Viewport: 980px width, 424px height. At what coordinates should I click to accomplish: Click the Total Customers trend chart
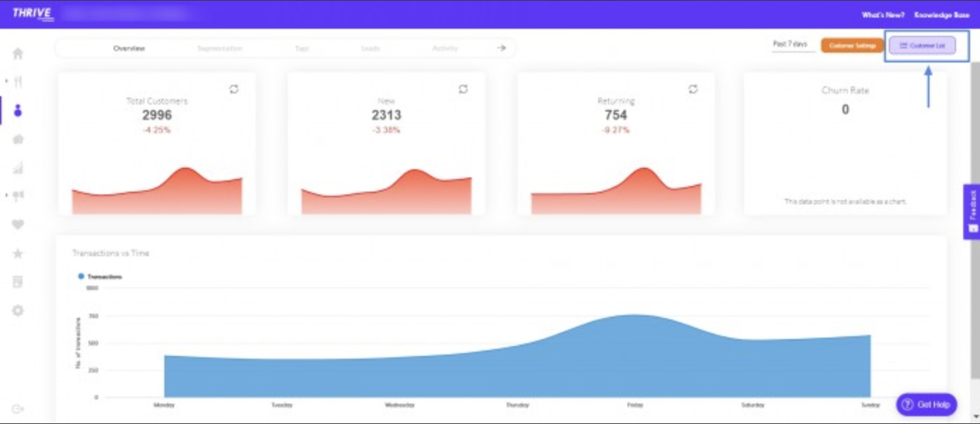click(x=157, y=190)
